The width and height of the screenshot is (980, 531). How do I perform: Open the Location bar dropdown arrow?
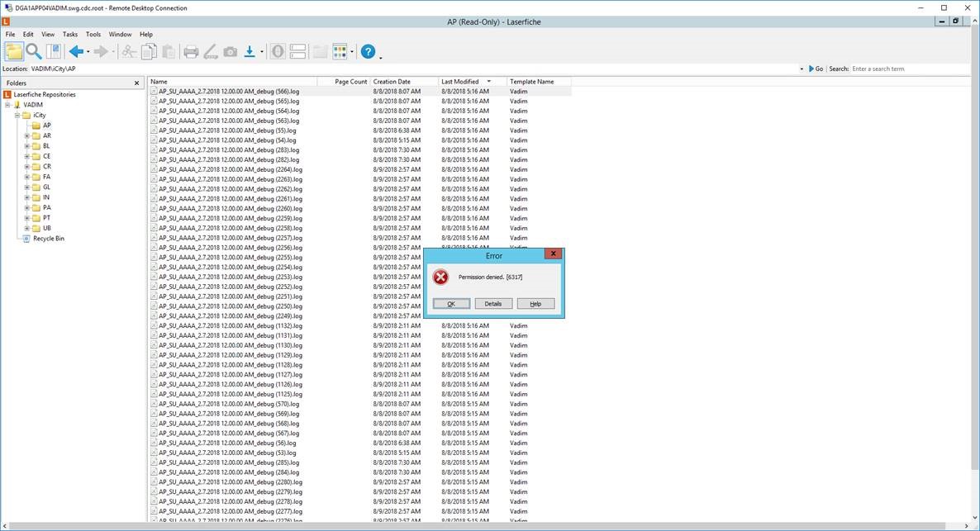coord(802,69)
